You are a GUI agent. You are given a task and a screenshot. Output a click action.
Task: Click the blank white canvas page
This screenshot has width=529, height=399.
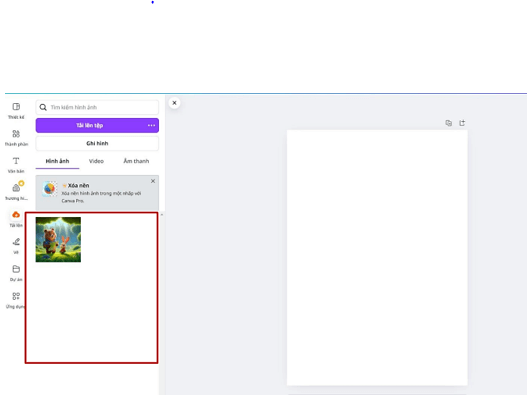(377, 257)
